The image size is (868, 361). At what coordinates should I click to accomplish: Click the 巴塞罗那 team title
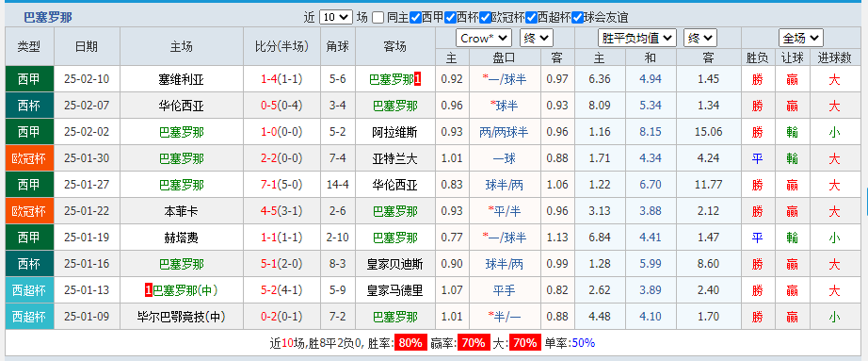tap(48, 18)
